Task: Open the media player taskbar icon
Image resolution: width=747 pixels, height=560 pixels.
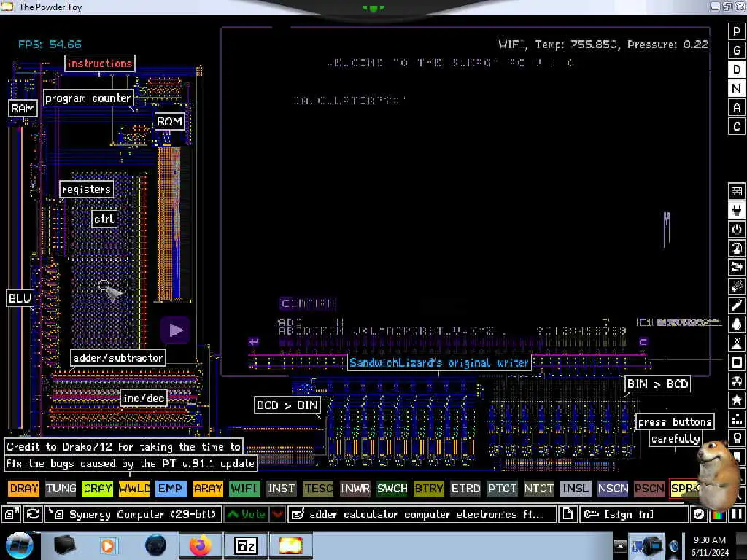Action: [x=108, y=545]
